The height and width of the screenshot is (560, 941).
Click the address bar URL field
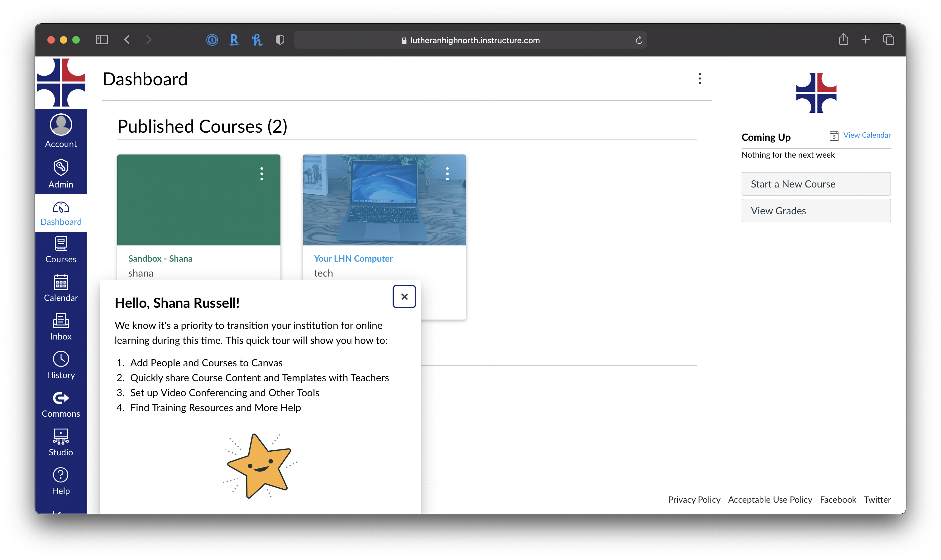pyautogui.click(x=470, y=40)
